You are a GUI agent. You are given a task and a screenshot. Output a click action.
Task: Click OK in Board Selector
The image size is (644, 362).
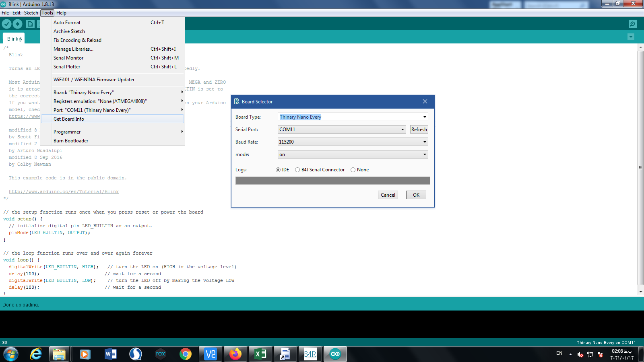tap(416, 195)
